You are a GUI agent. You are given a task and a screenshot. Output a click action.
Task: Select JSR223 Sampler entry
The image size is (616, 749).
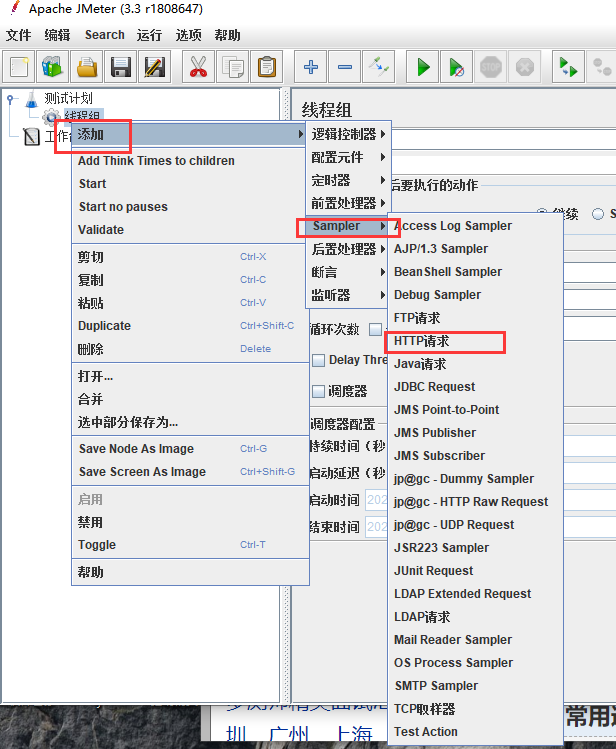tap(475, 547)
